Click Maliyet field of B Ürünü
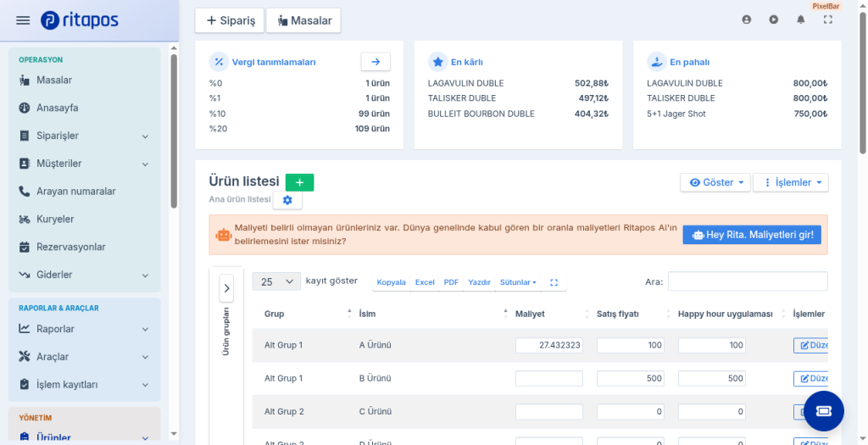The width and height of the screenshot is (868, 445). [549, 379]
